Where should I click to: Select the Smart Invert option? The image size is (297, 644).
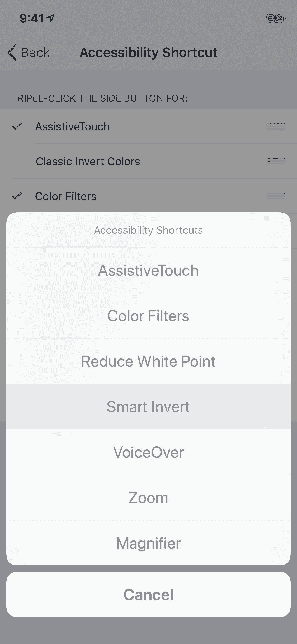(148, 407)
